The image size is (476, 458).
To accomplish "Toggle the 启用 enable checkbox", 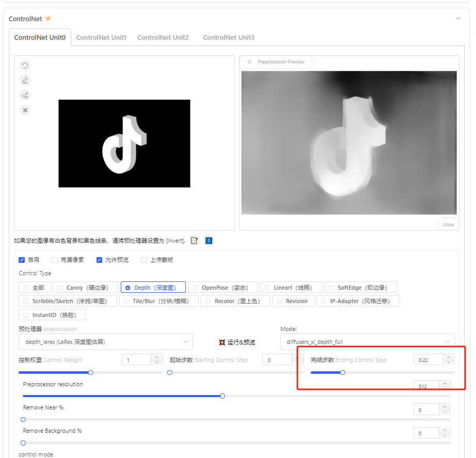I will [x=22, y=260].
